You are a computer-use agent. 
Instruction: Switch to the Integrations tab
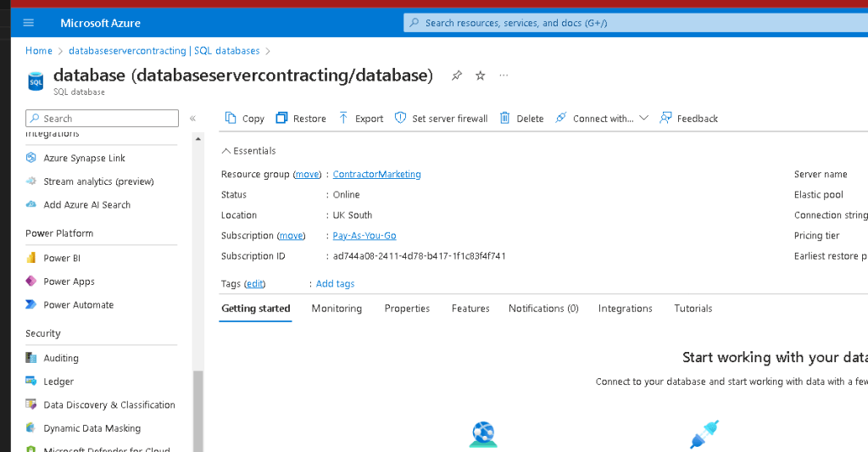point(625,309)
